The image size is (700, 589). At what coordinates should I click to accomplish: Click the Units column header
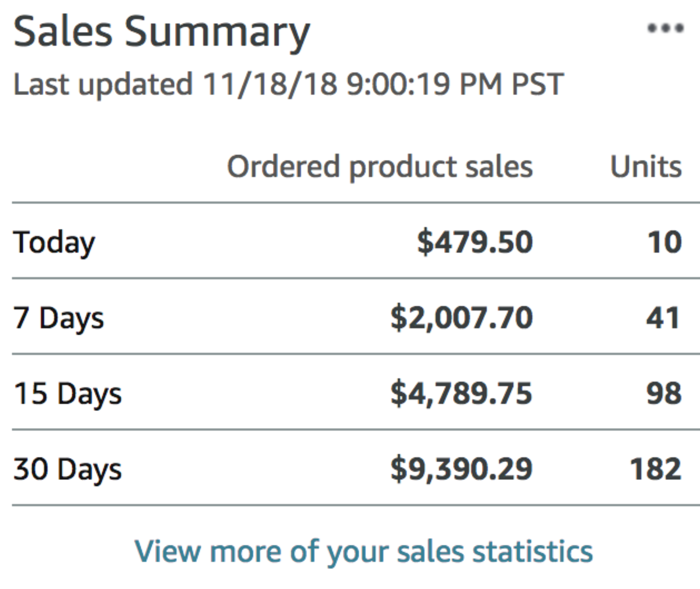tap(646, 167)
